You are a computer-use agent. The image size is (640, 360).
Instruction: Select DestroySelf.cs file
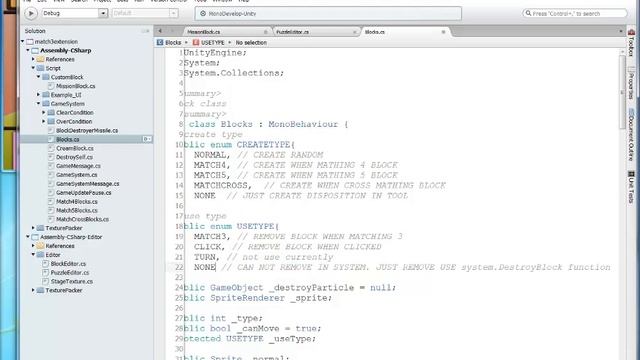coord(74,157)
